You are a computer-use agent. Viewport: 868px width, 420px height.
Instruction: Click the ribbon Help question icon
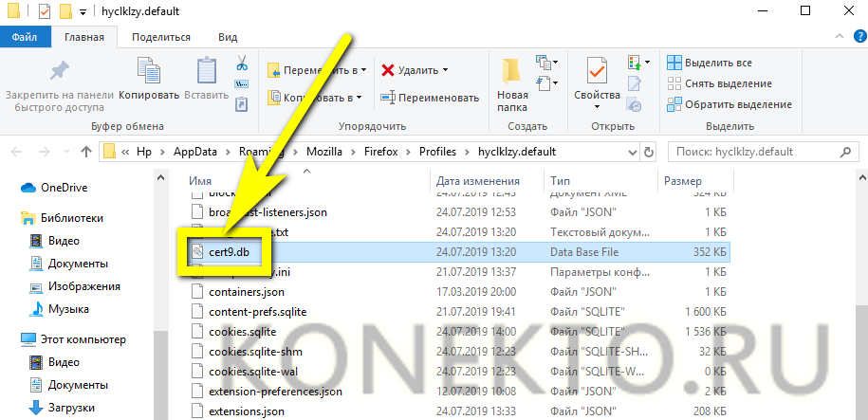861,37
